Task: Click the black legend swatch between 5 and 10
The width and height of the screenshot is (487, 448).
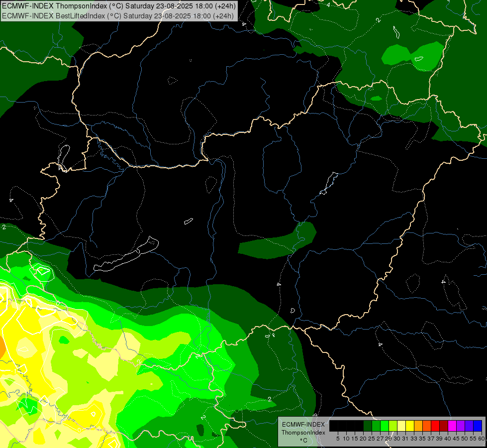Action: [342, 426]
